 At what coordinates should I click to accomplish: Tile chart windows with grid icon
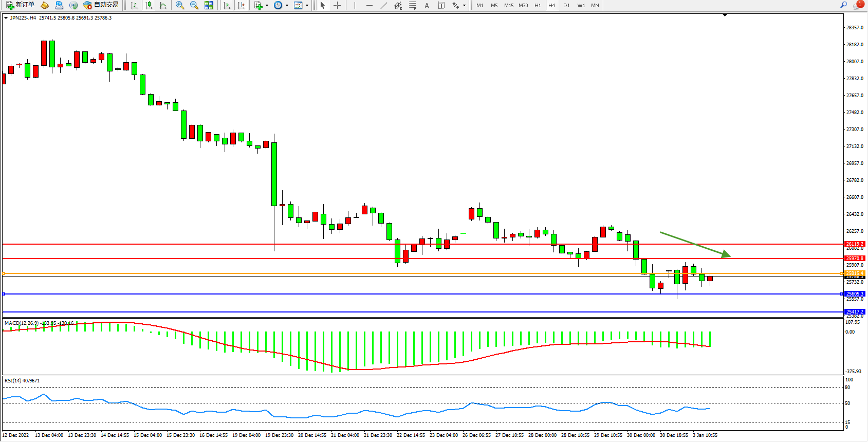[x=209, y=5]
